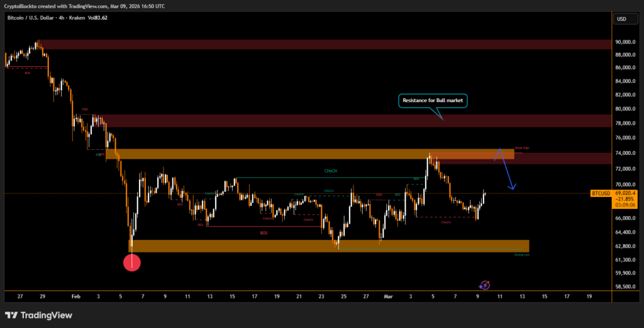The width and height of the screenshot is (644, 328).
Task: Click the BTCUSD price tag
Action: (x=601, y=193)
